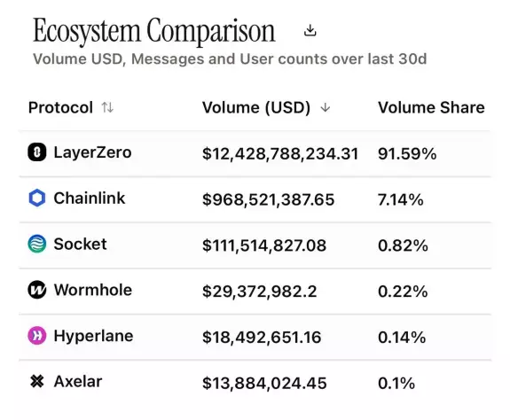This screenshot has height=420, width=510.
Task: Click the Socket protocol logo
Action: pyautogui.click(x=36, y=244)
